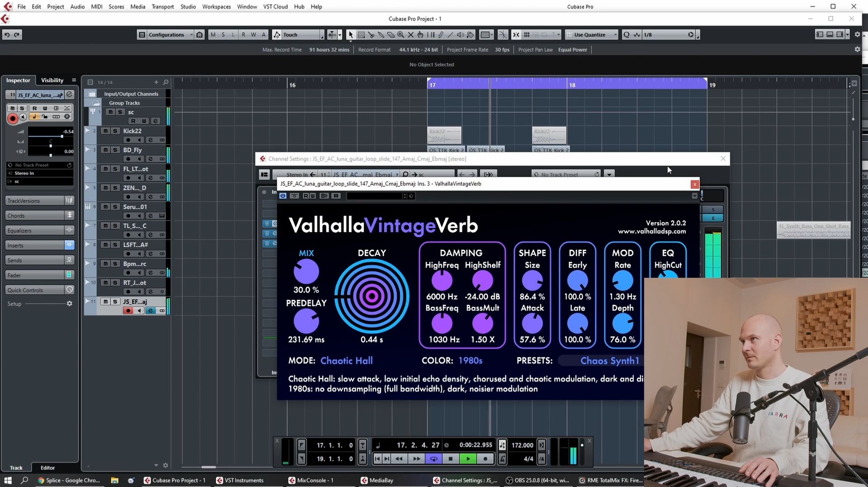Open edit channel settings for inspector track
The image size is (868, 487).
tap(70, 95)
